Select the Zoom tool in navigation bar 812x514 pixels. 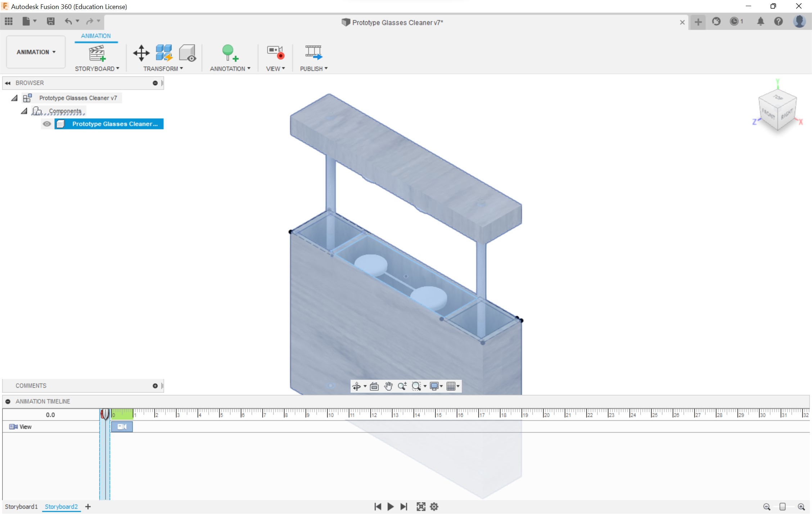(402, 386)
